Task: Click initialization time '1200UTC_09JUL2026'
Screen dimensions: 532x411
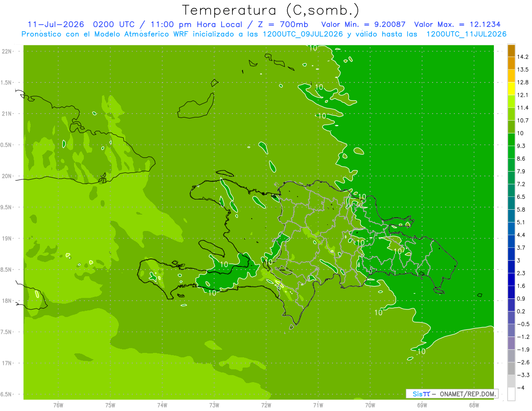Action: point(303,34)
